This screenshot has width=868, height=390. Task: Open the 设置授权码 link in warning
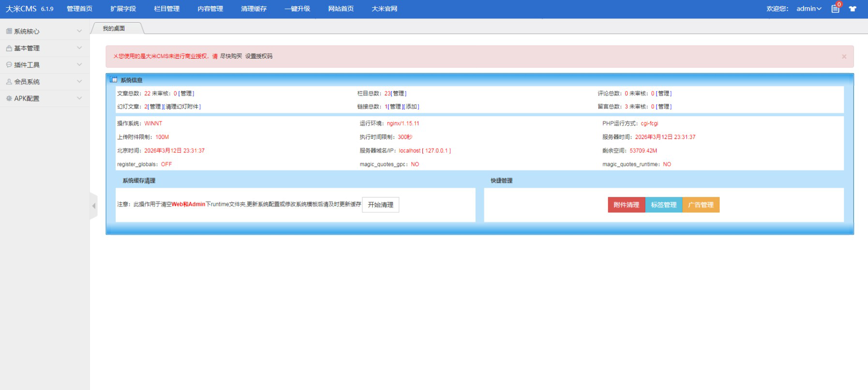click(258, 56)
